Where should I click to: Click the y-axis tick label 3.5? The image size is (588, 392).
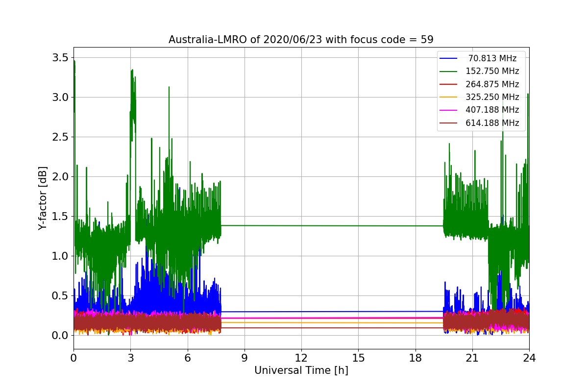pos(61,58)
